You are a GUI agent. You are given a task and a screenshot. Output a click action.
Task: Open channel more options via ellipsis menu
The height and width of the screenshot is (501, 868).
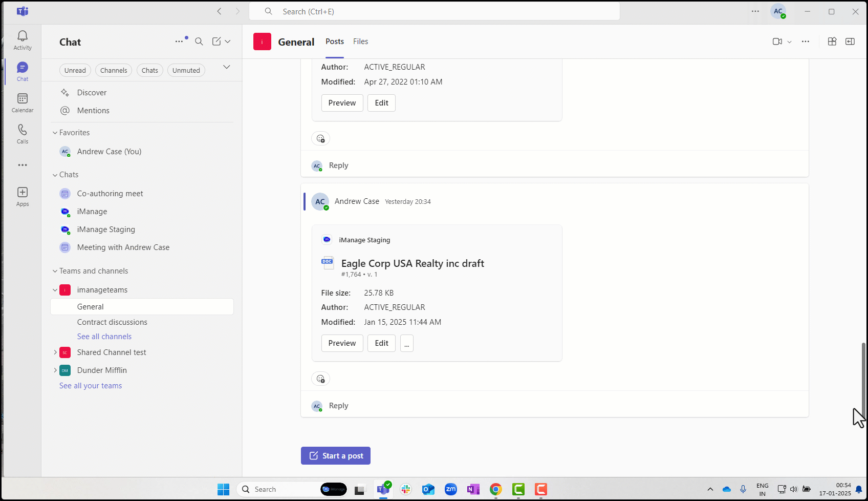click(806, 41)
